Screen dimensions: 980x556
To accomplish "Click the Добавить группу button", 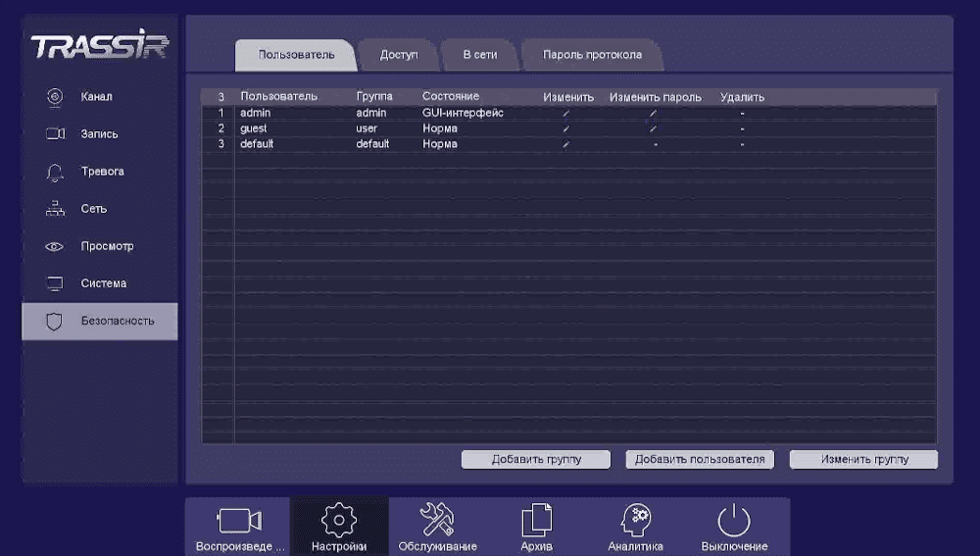I will 536,459.
